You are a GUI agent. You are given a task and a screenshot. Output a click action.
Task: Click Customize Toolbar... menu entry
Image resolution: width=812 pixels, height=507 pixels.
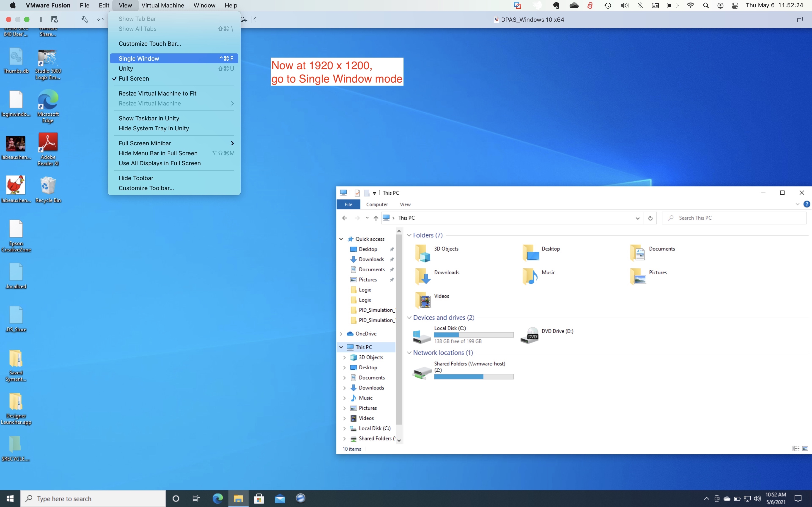pos(146,188)
